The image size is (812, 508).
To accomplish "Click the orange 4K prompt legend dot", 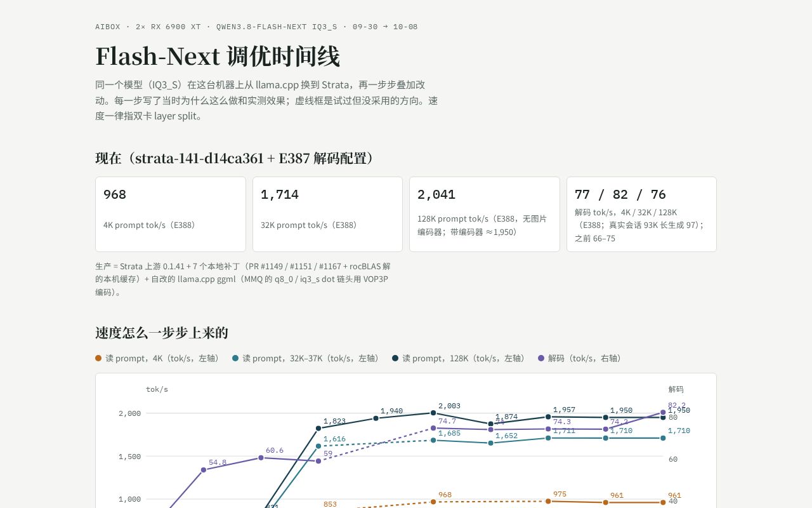I will tap(98, 358).
